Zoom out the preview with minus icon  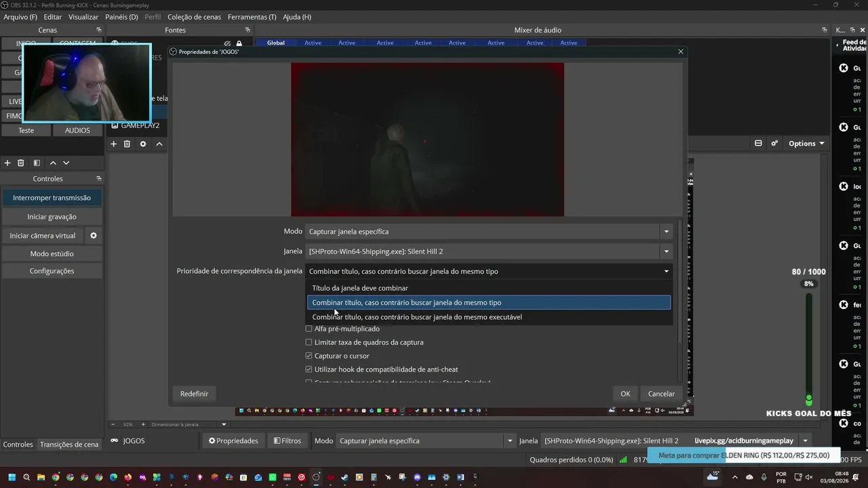113,424
